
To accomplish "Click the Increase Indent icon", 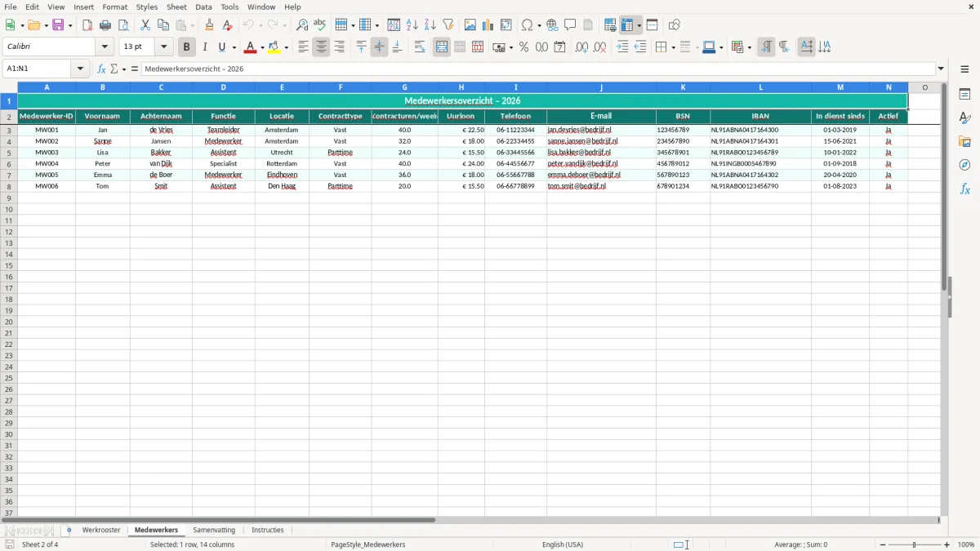I will coord(622,47).
